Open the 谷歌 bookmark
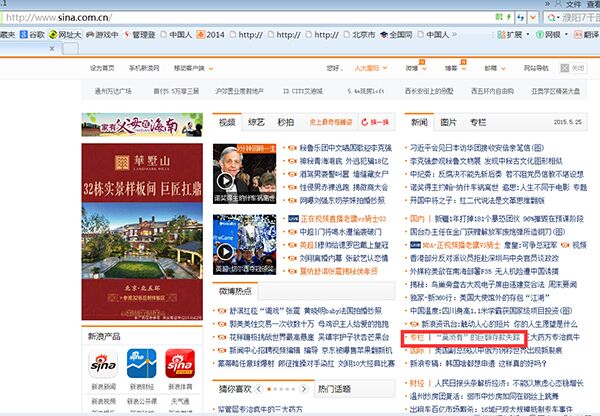 pos(33,34)
